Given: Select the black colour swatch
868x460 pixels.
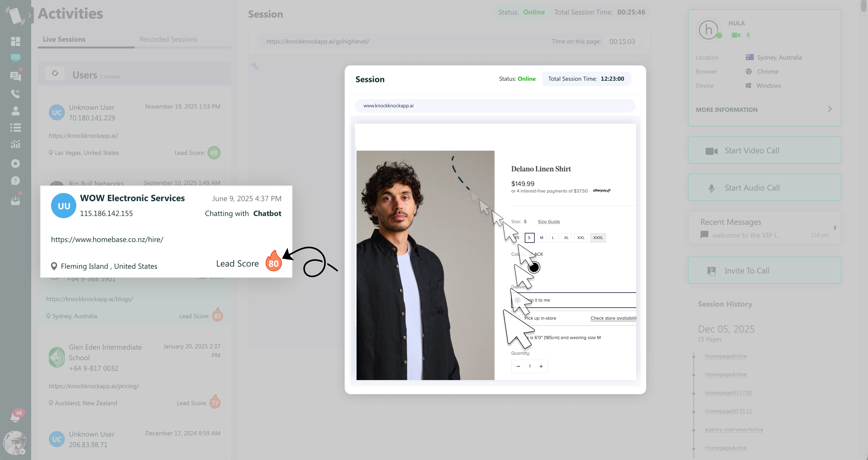Looking at the screenshot, I should 534,268.
